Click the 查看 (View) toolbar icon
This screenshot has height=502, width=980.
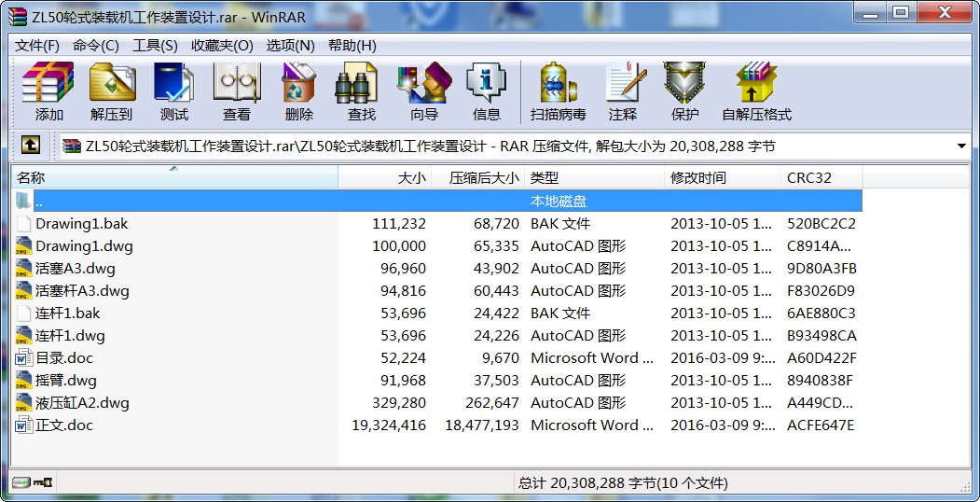[236, 82]
